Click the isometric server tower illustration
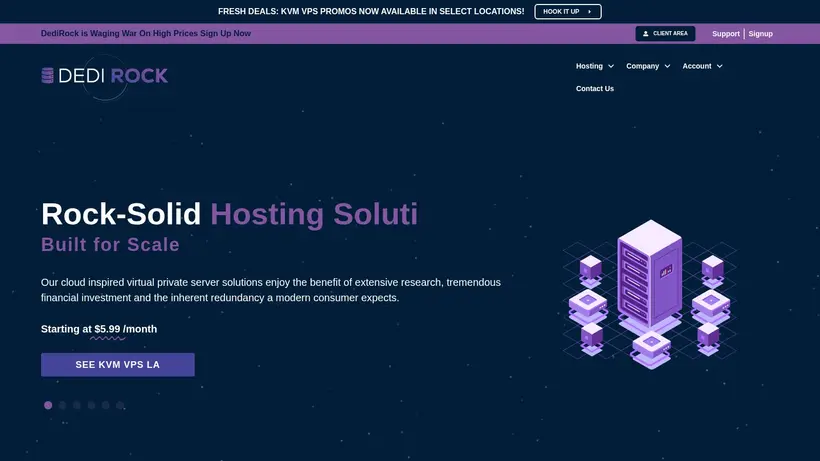This screenshot has width=820, height=461. click(x=650, y=294)
